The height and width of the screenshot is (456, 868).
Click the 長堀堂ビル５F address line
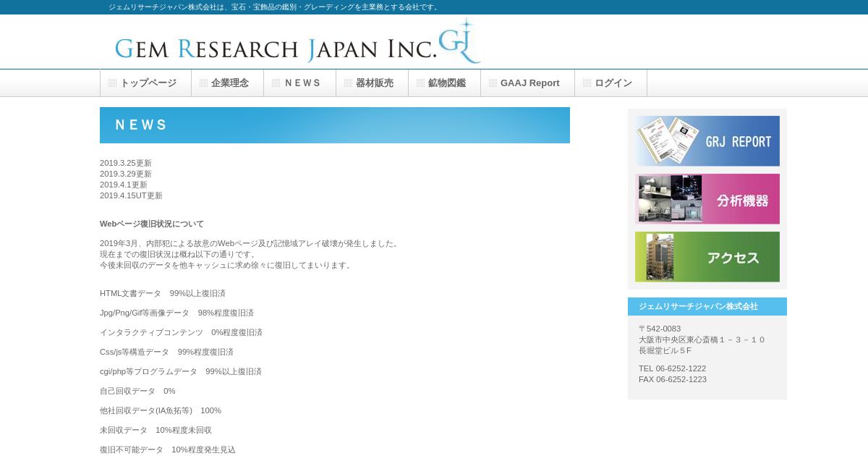[665, 351]
